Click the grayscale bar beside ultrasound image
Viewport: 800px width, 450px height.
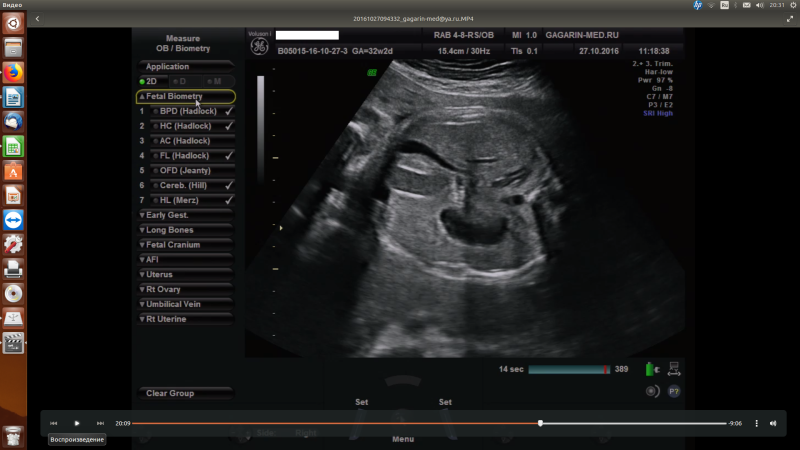pos(261,128)
